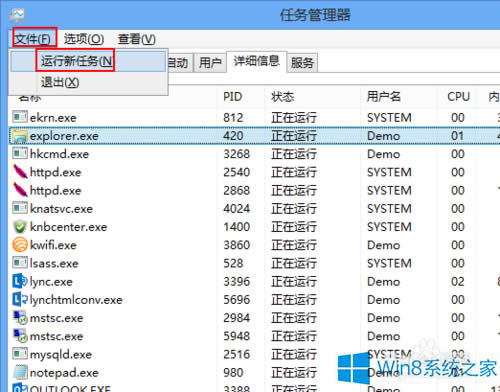500x392 pixels.
Task: Click 正在运行 status of kwifi.exe
Action: [294, 245]
